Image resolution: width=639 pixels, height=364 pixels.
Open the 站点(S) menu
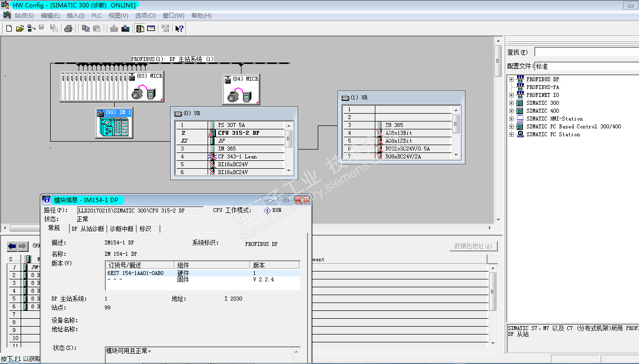(24, 16)
